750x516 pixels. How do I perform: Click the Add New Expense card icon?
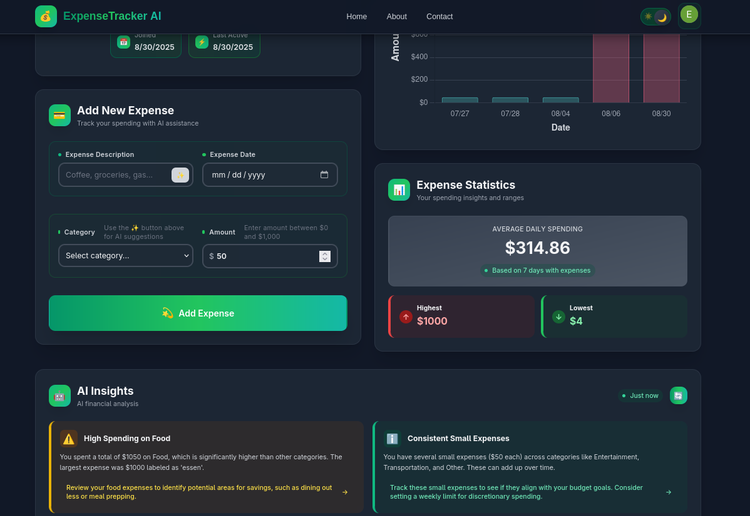60,116
